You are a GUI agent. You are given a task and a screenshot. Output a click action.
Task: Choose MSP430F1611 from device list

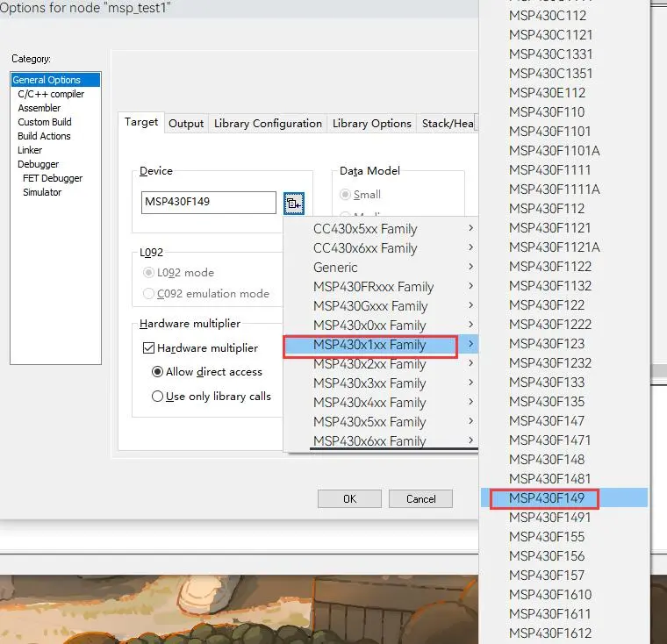[549, 614]
